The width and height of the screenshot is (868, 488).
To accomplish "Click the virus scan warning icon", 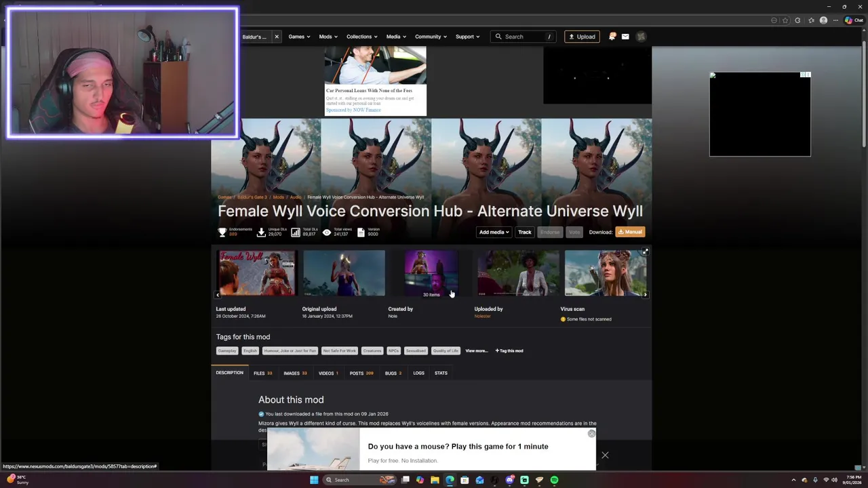I will pos(563,319).
